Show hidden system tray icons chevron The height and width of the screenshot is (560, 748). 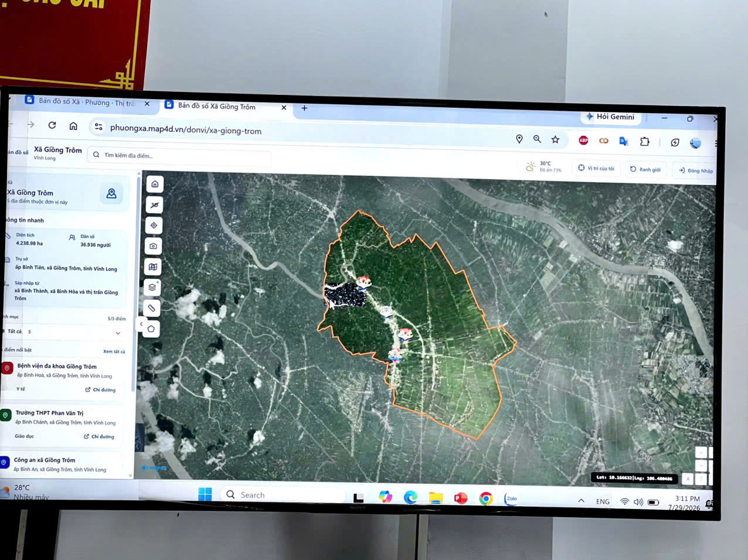click(x=581, y=501)
